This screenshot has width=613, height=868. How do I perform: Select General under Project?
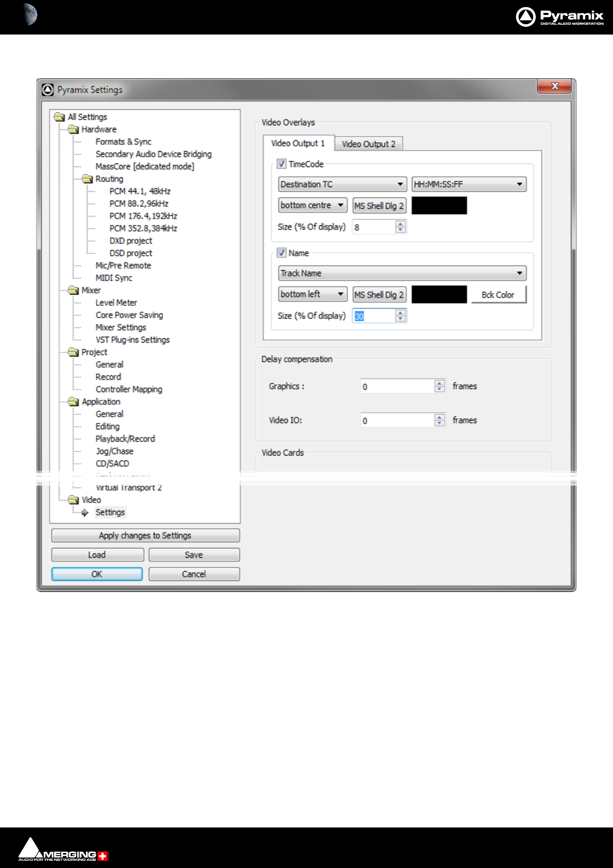(109, 364)
